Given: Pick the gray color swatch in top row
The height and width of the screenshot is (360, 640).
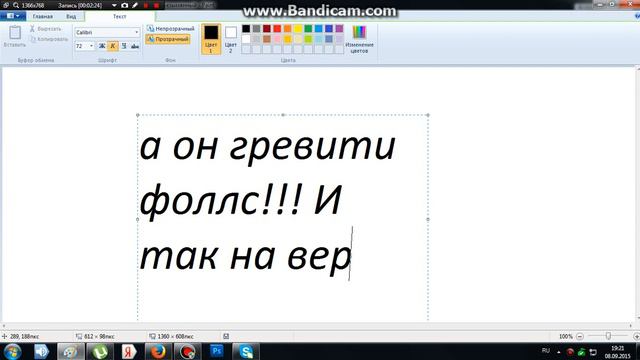Looking at the screenshot, I should click(256, 29).
